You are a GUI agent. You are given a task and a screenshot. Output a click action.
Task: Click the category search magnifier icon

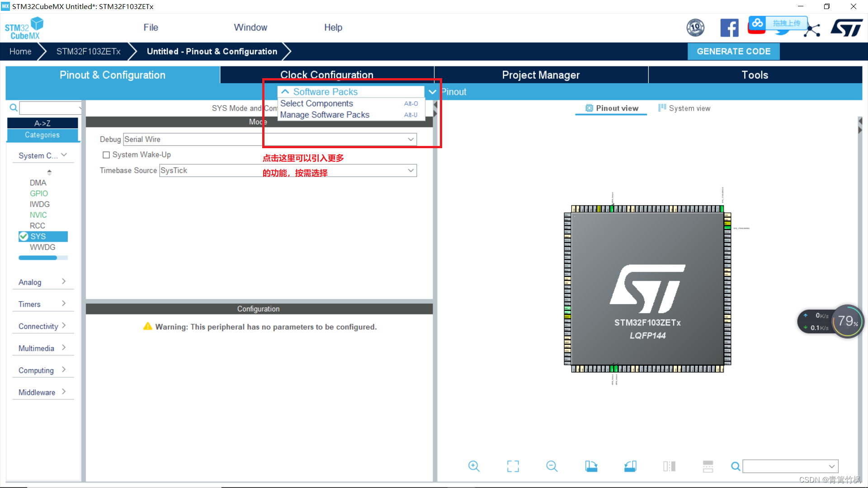tap(14, 108)
